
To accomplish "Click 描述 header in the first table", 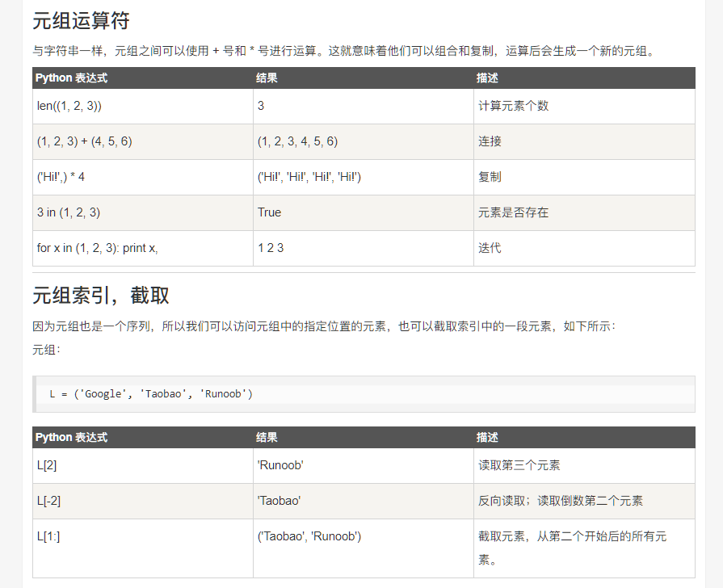I will [488, 78].
